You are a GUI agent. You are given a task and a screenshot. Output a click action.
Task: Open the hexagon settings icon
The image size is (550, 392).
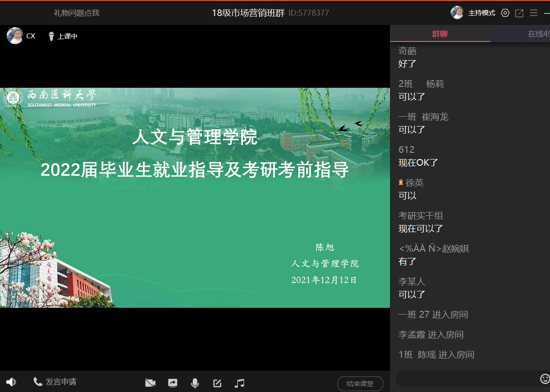coord(505,13)
